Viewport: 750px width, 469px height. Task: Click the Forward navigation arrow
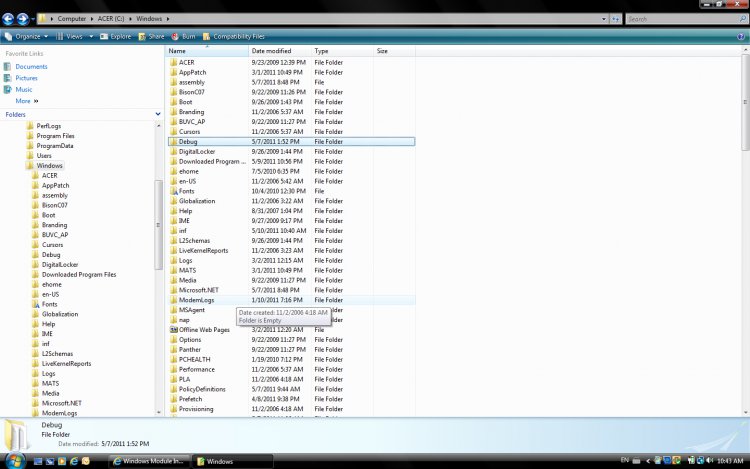tap(22, 19)
